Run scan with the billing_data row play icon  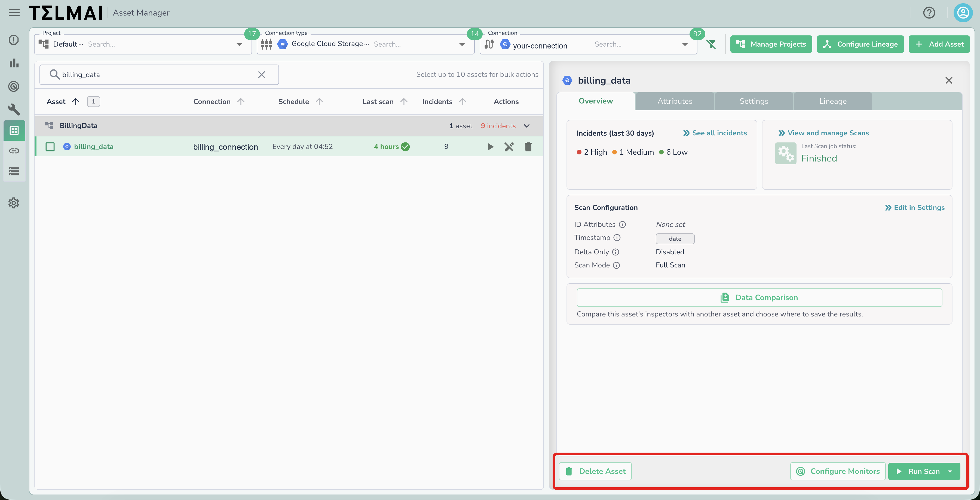490,147
